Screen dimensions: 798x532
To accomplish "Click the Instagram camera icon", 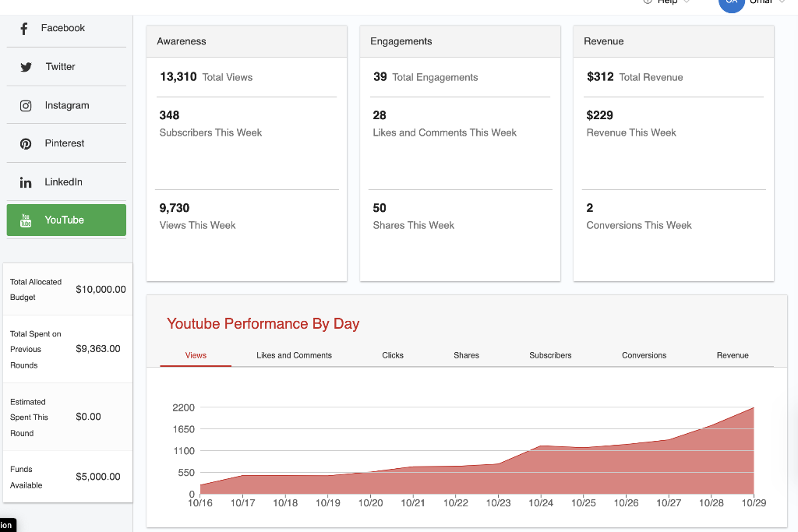I will point(26,106).
